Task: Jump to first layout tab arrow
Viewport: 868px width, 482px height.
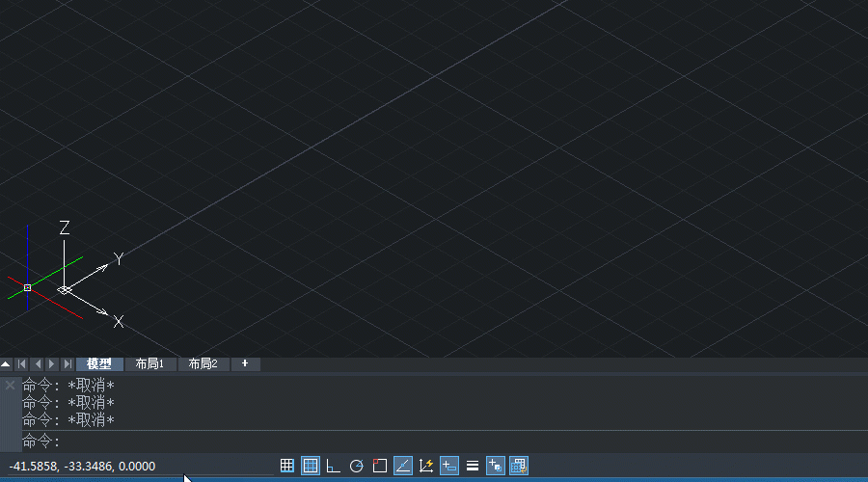Action: [x=22, y=363]
